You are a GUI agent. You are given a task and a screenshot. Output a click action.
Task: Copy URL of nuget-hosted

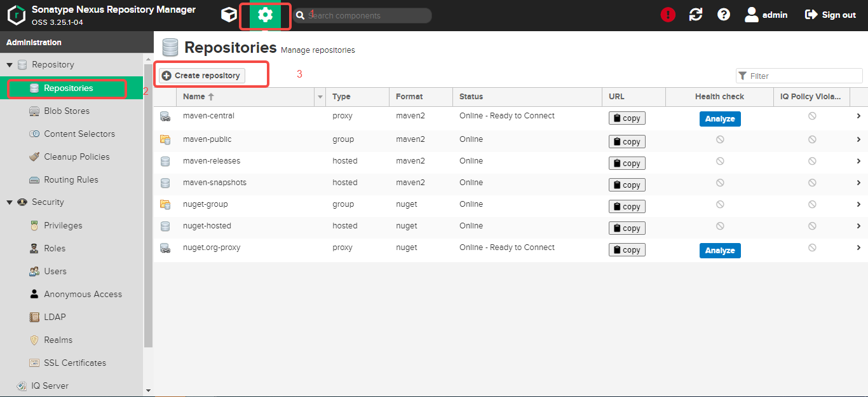[x=627, y=228]
